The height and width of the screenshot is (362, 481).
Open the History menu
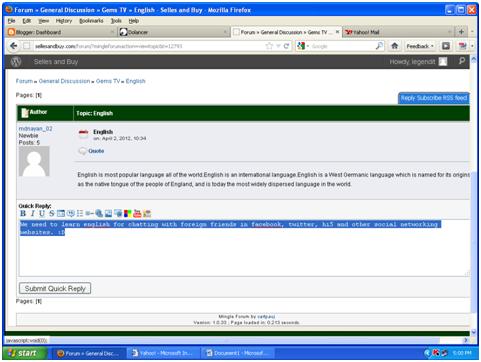(64, 21)
